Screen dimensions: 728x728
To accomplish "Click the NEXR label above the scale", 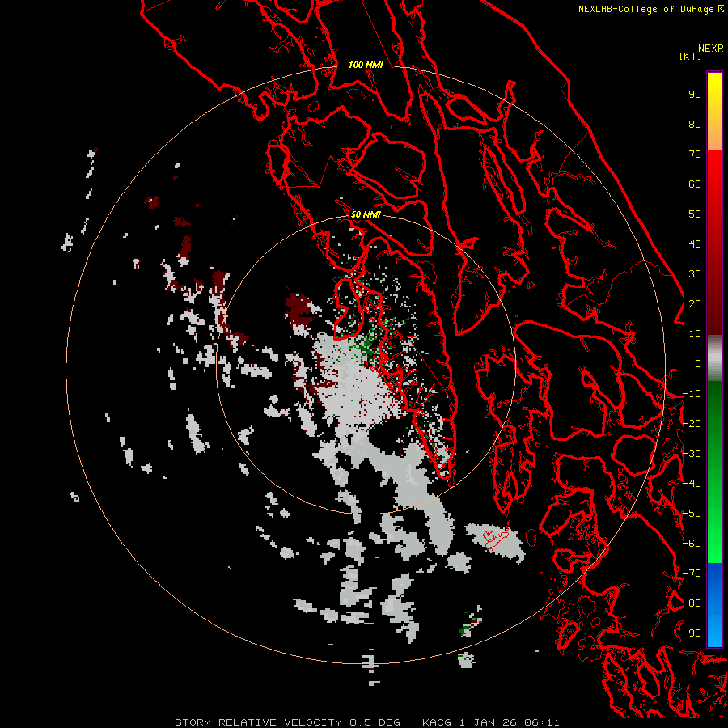I will coord(710,49).
